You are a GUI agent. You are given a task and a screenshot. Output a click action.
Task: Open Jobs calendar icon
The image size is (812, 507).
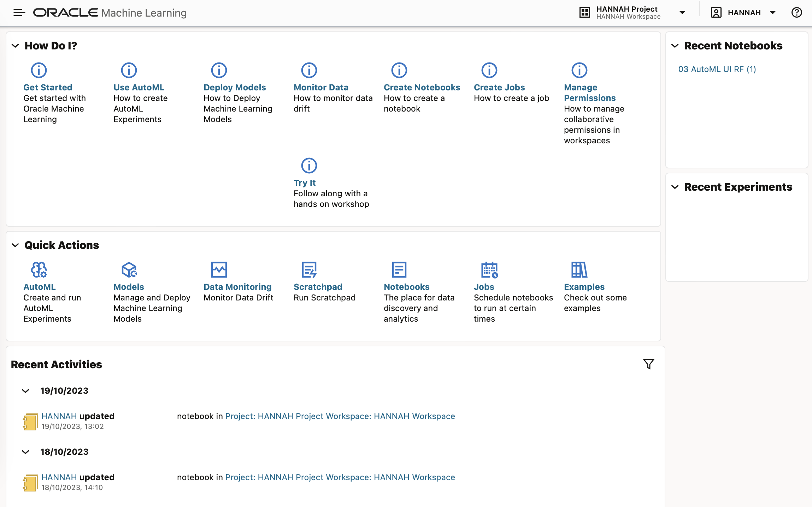coord(489,270)
